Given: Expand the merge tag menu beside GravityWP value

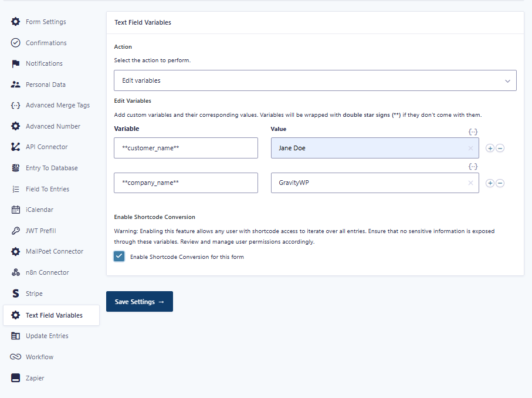Looking at the screenshot, I should point(473,166).
